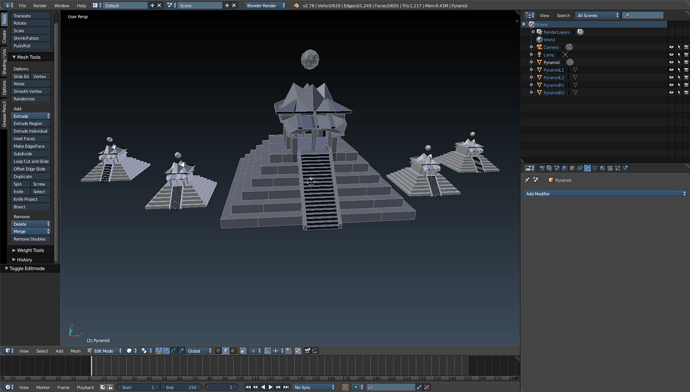Click the Loop Cut and Slide button

(31, 161)
